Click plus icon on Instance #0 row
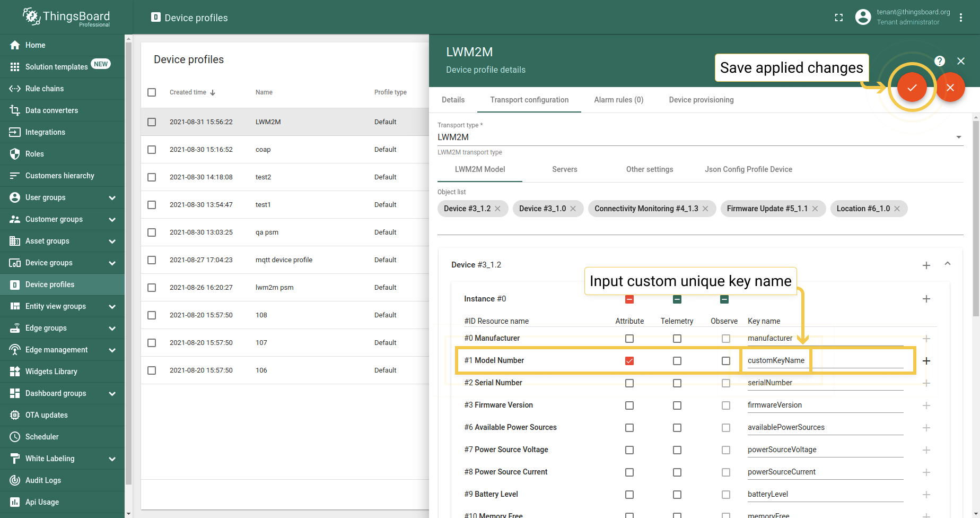This screenshot has height=518, width=980. (x=926, y=299)
